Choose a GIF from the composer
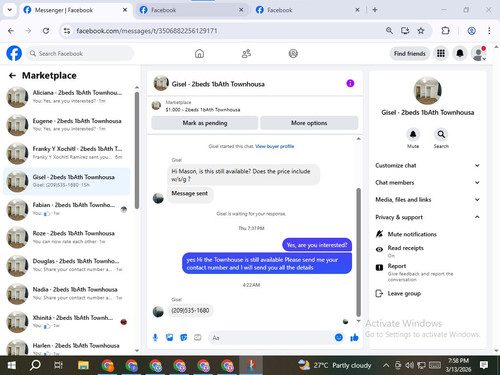This screenshot has height=375, width=500. coord(198,338)
